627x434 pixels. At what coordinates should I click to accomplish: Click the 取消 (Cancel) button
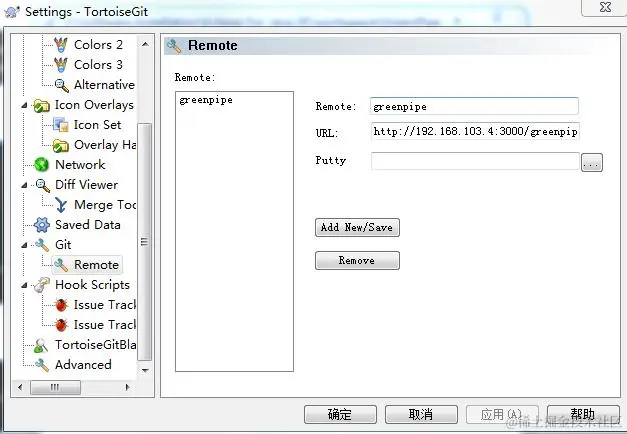click(x=421, y=414)
